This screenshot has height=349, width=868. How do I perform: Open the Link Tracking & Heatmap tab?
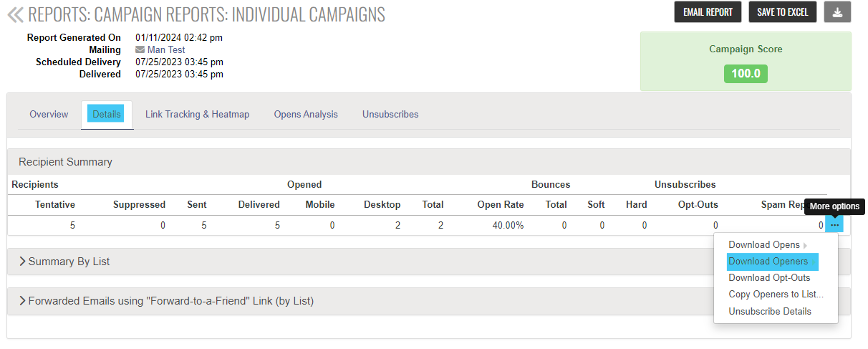click(197, 114)
